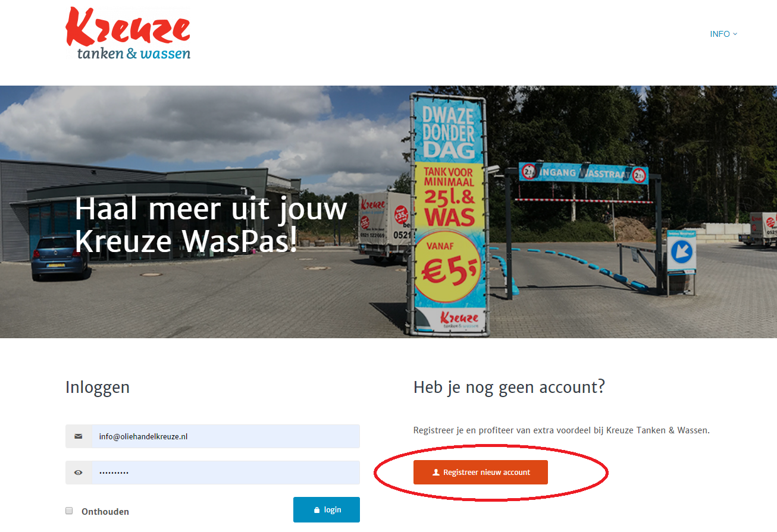Image resolution: width=777 pixels, height=532 pixels.
Task: Click the Onthouden label text
Action: point(105,511)
